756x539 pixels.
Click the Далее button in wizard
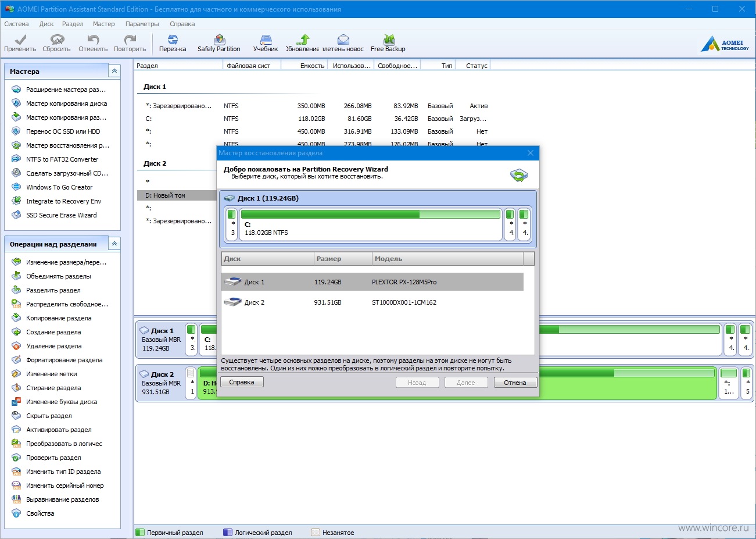click(465, 383)
